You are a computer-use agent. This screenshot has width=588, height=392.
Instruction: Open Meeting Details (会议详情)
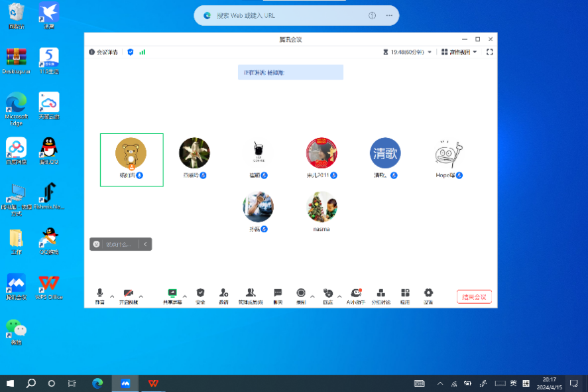click(103, 52)
